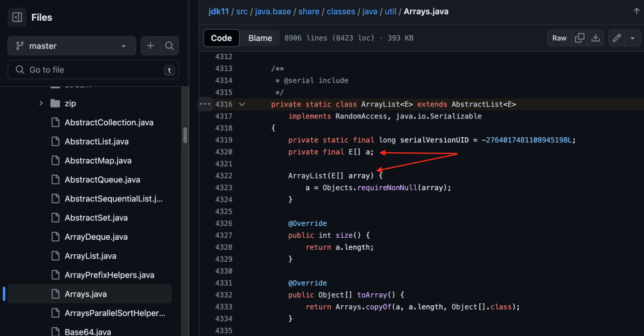
Task: Open Base64.java in file tree
Action: pos(87,332)
